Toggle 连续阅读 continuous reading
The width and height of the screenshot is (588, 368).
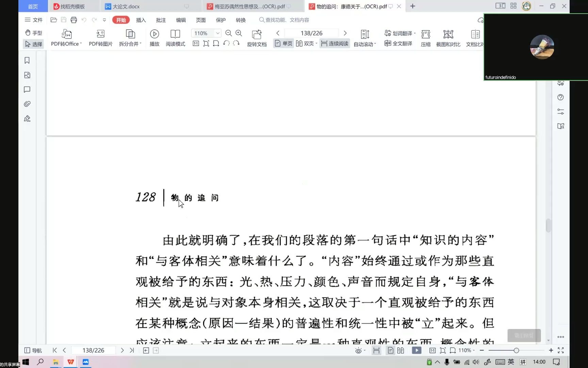coord(334,44)
